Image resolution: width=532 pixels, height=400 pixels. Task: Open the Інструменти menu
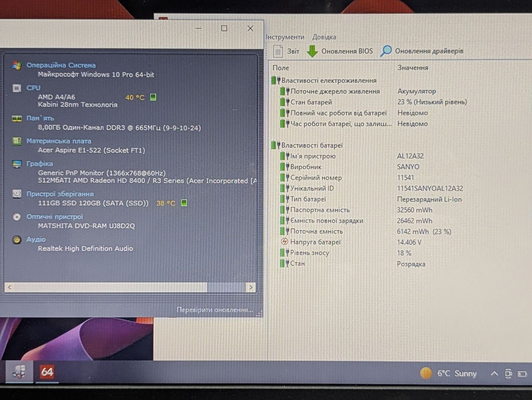click(285, 37)
